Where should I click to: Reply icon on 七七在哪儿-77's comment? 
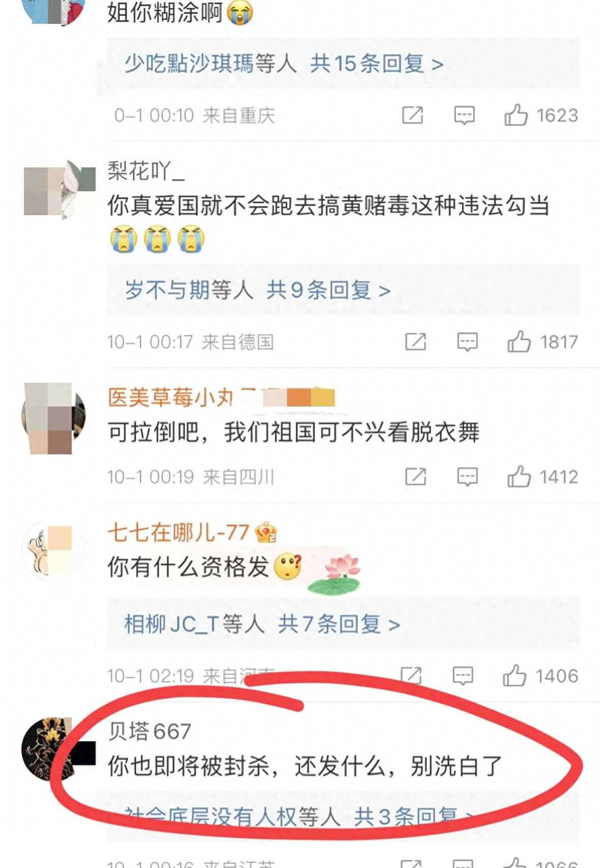463,676
